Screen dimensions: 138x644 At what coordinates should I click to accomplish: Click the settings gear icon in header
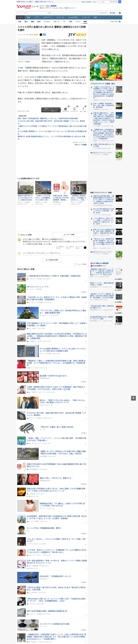click(120, 13)
